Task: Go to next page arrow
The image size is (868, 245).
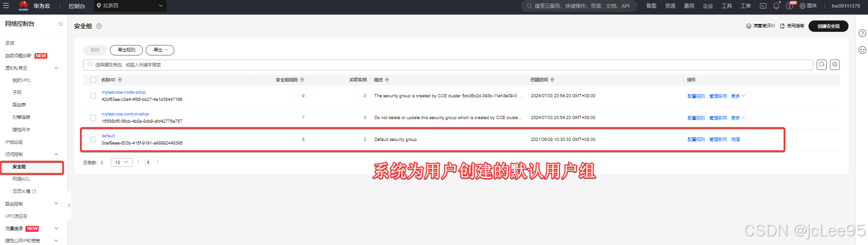Action: [158, 162]
